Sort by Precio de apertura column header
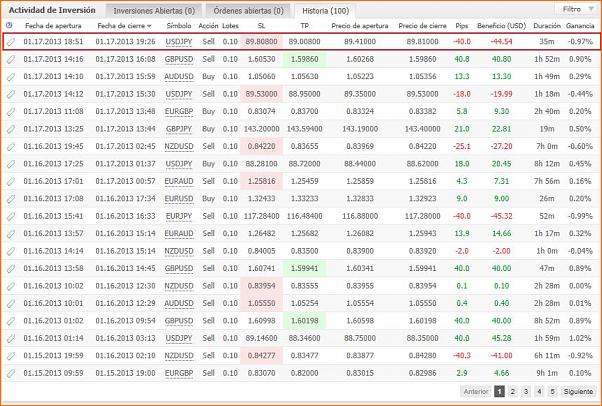Image resolution: width=602 pixels, height=406 pixels. (360, 26)
